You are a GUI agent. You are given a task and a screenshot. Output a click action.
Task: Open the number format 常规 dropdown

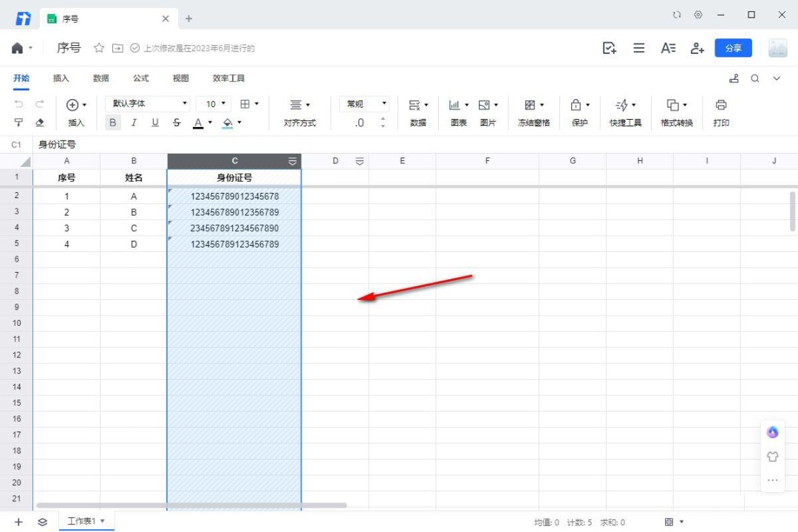[364, 104]
